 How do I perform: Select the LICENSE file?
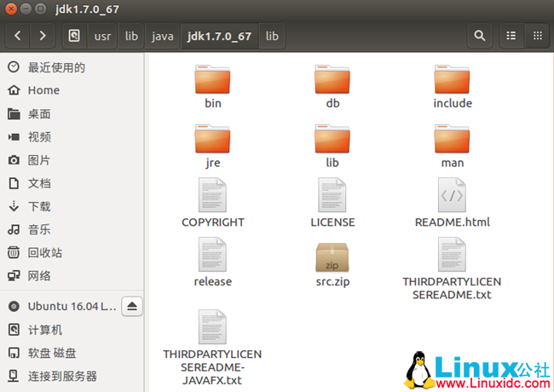(332, 203)
